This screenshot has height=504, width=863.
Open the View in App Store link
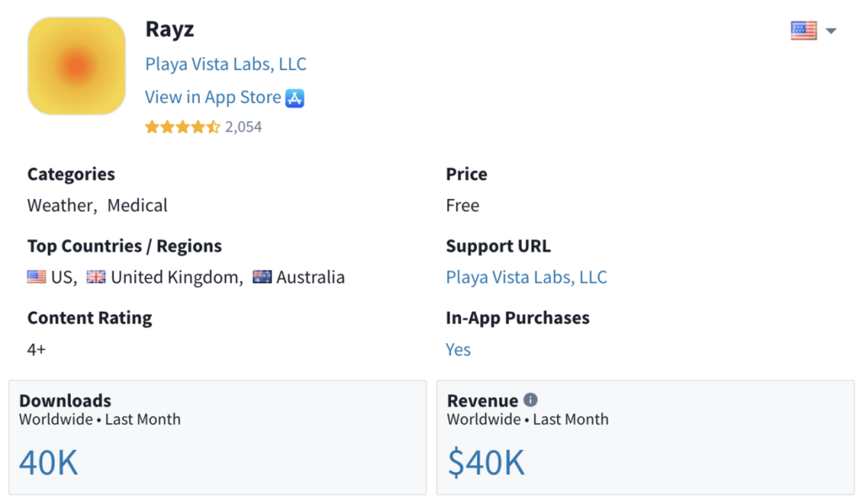click(213, 98)
